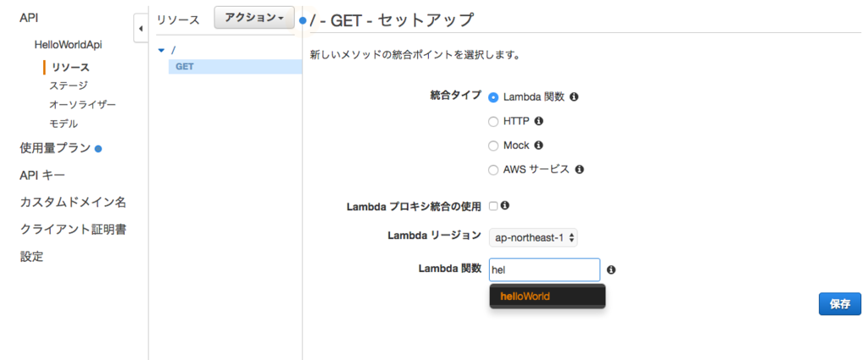Viewport: 868px width, 360px height.
Task: Open the アクション dropdown menu
Action: pos(254,19)
